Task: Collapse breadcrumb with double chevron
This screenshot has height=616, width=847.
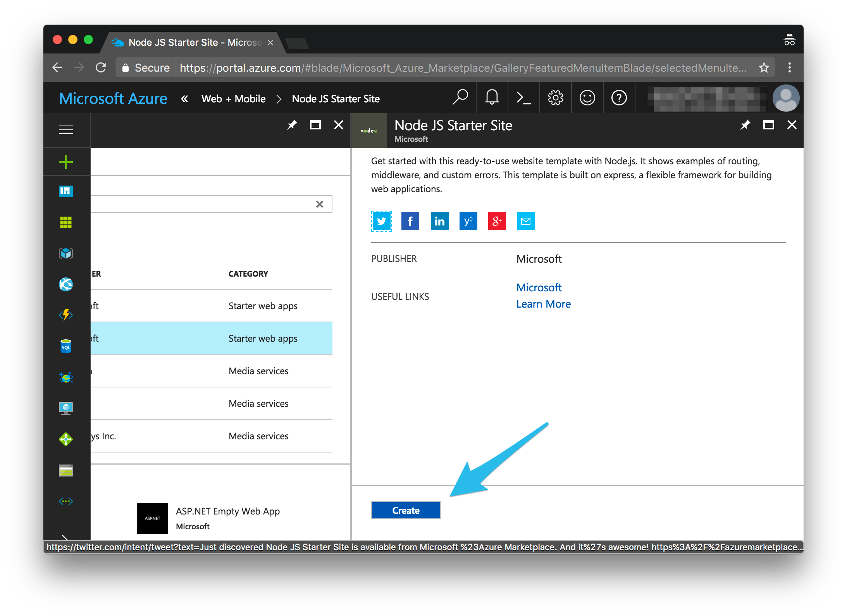Action: (x=184, y=99)
